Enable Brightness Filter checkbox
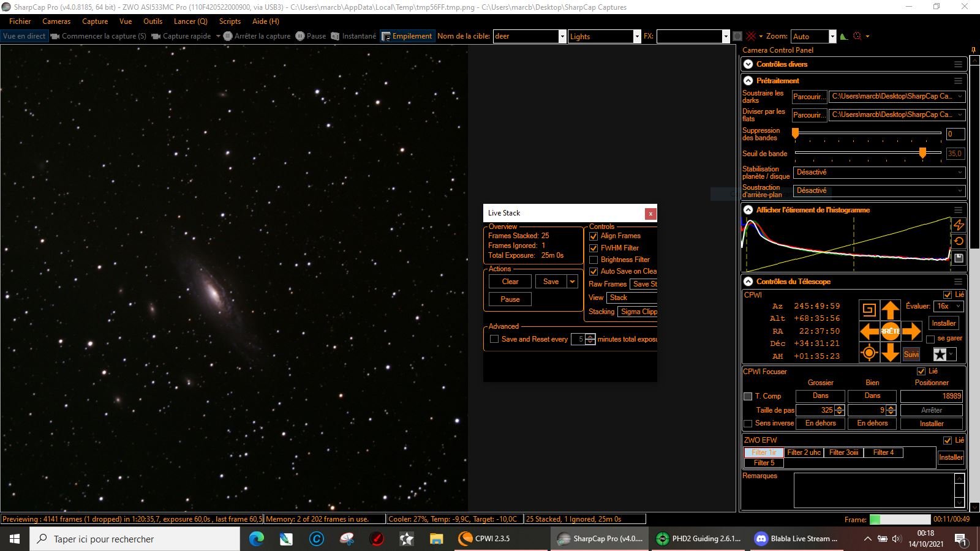This screenshot has height=551, width=980. point(594,260)
